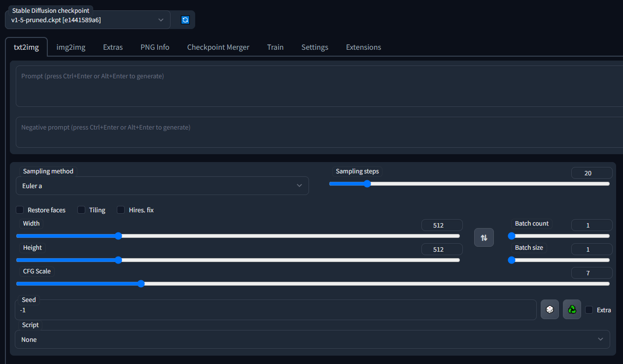
Task: Open the Settings tab
Action: [315, 47]
